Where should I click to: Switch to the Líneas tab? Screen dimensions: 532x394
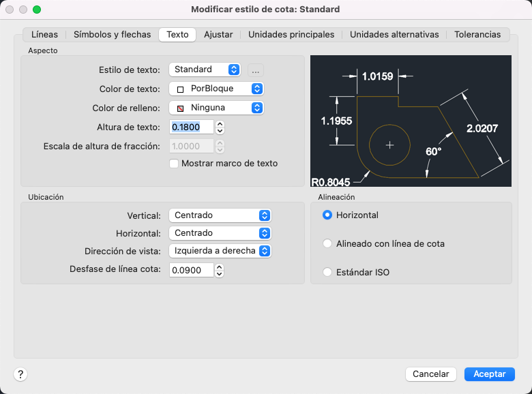pyautogui.click(x=44, y=34)
